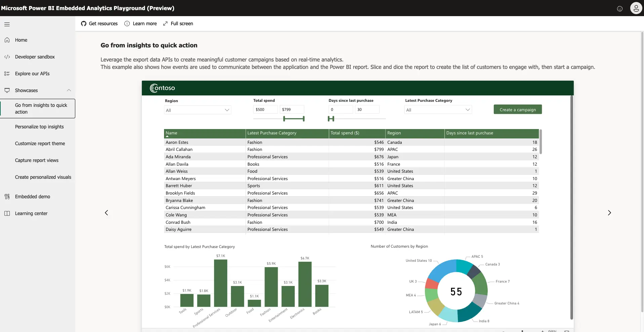The height and width of the screenshot is (332, 644).
Task: Click the 55 total customers value
Action: (x=456, y=292)
